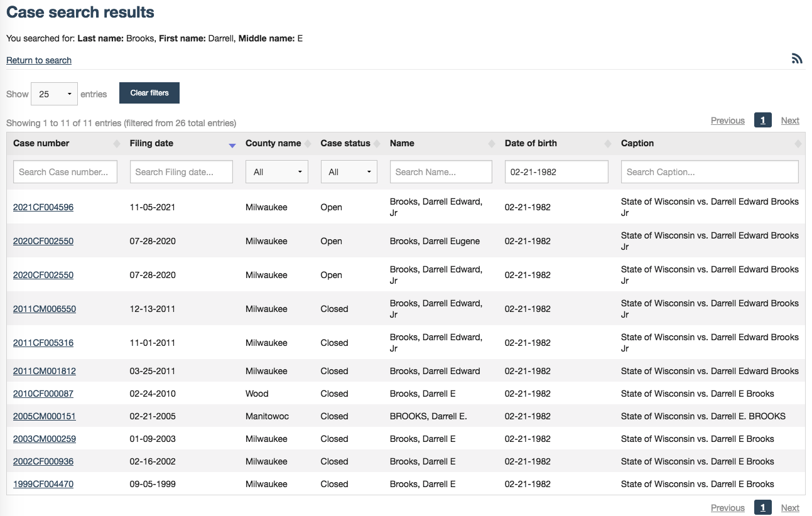Click the top page 1 button

click(x=762, y=121)
